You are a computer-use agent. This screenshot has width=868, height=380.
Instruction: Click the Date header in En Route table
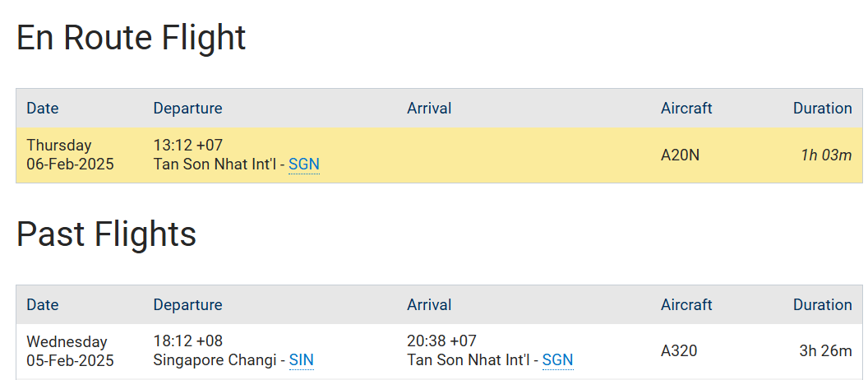(43, 108)
